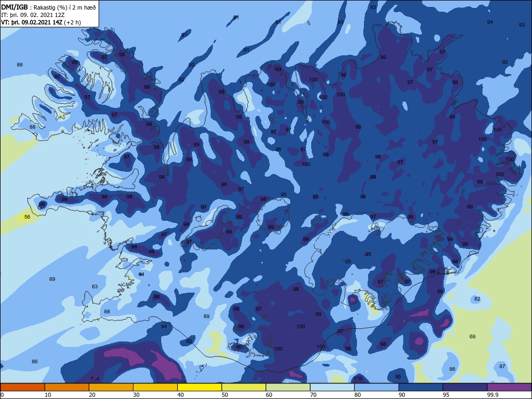This screenshot has width=532, height=399.
Task: Click the title line 'DMI/IGB : Rakastig (%) í 2 m hæð'
Action: click(x=48, y=7)
